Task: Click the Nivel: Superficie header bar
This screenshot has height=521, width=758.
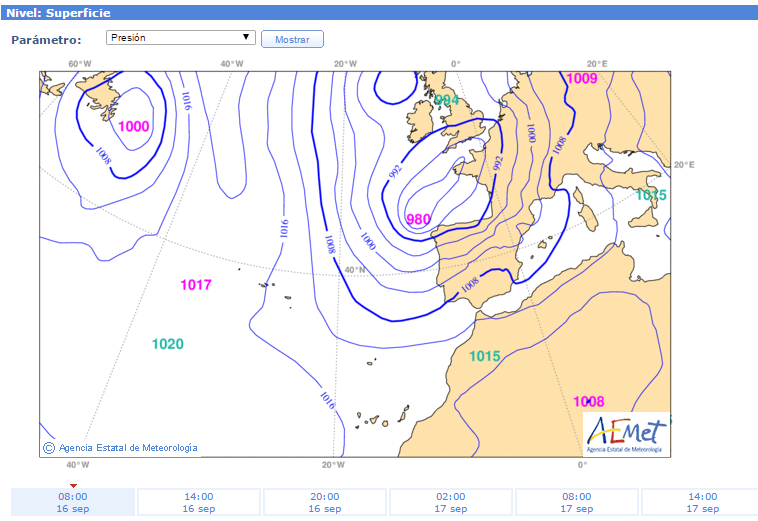Action: coord(379,13)
